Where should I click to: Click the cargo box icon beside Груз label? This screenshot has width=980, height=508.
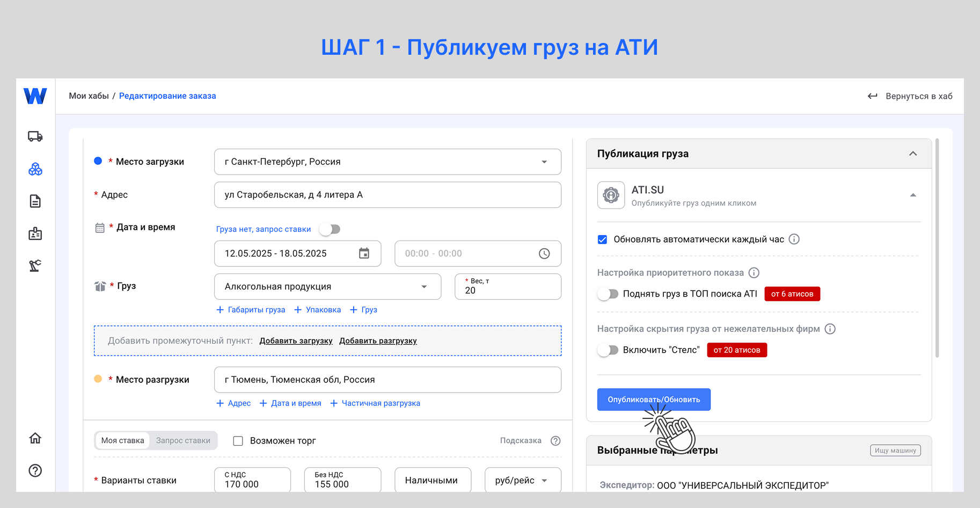100,286
